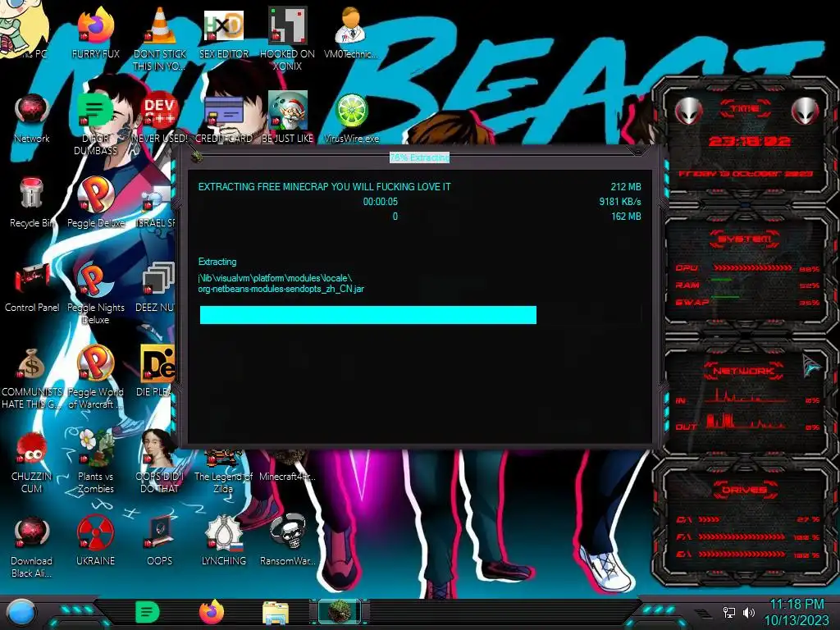Click the F:\ drive bar in Drives widget
Screen dimensions: 840x630
[742, 536]
